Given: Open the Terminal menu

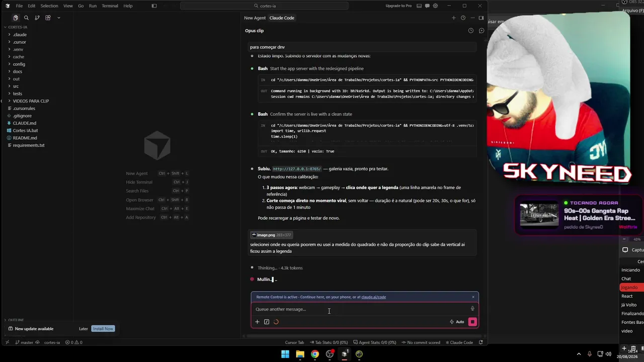Looking at the screenshot, I should coord(110,6).
